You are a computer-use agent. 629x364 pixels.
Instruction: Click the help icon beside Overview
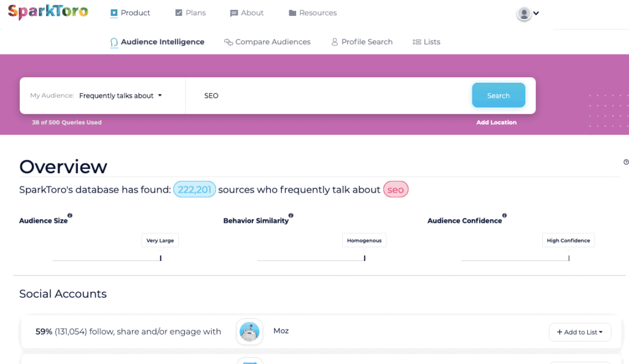click(626, 162)
